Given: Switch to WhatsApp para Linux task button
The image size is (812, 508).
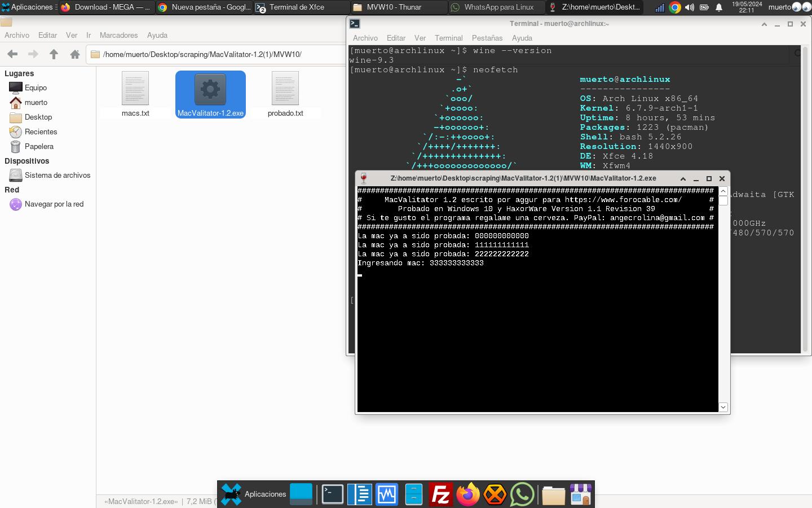Looking at the screenshot, I should coord(496,7).
